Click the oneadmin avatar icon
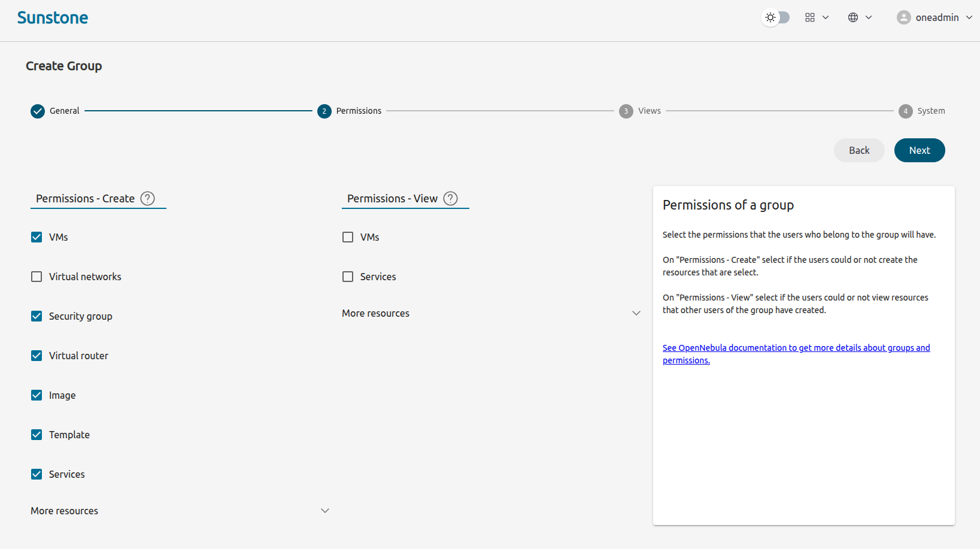This screenshot has height=549, width=980. click(x=904, y=17)
